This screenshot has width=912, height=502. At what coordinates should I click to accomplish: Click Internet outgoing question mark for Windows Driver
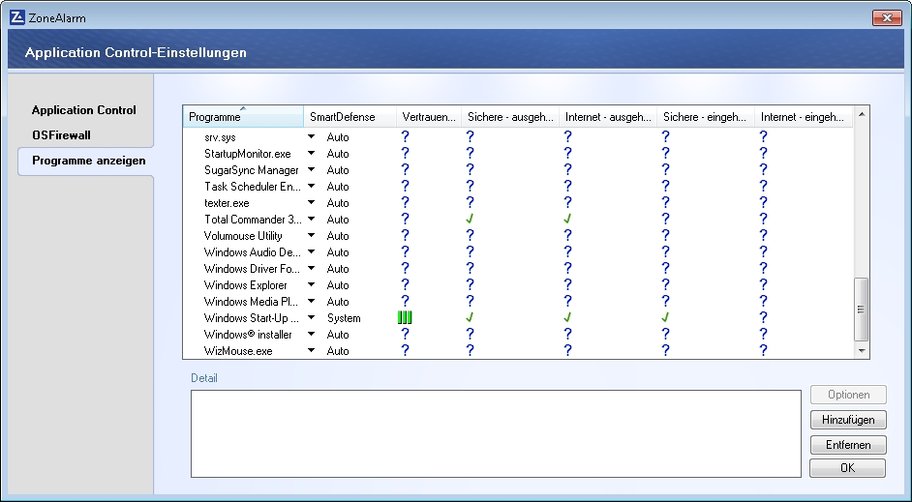[568, 268]
